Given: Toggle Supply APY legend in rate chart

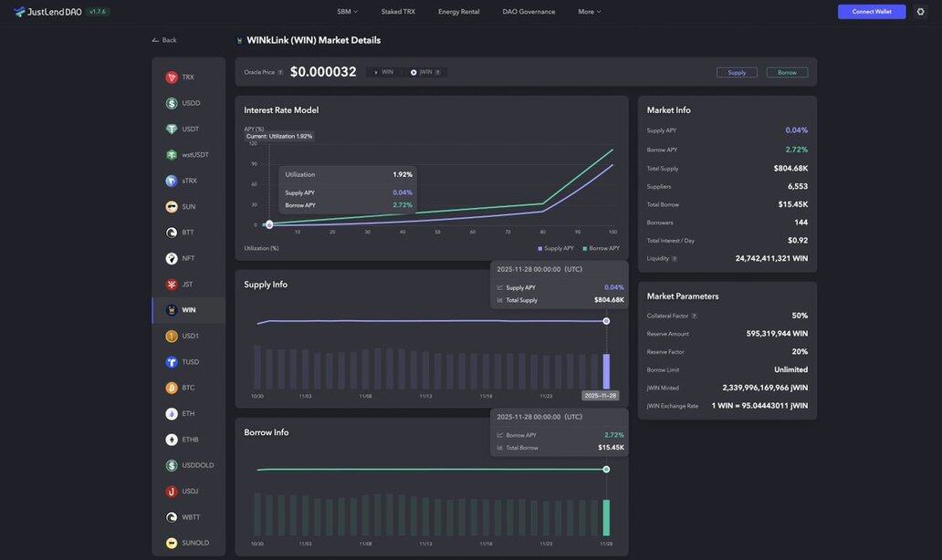Looking at the screenshot, I should (556, 248).
